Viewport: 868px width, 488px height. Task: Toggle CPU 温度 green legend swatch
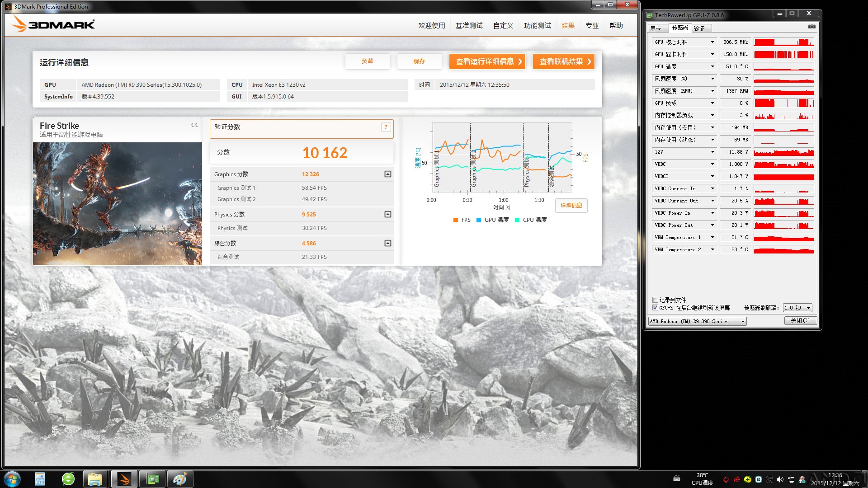tap(517, 220)
